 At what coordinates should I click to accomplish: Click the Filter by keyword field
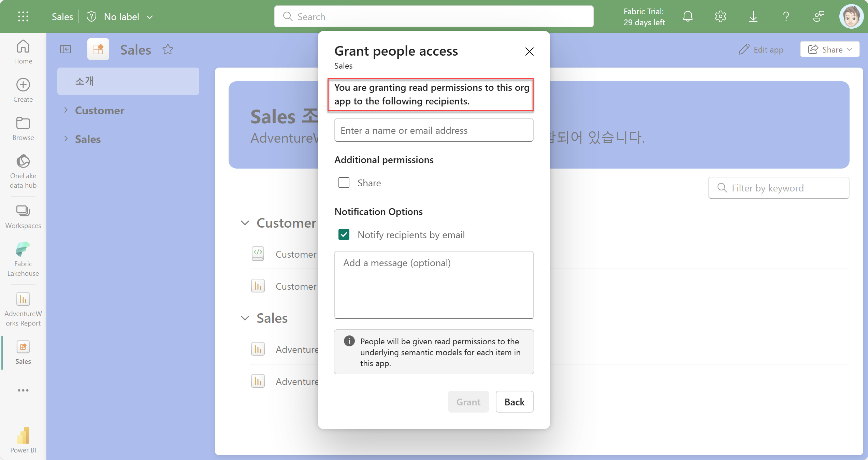coord(779,188)
